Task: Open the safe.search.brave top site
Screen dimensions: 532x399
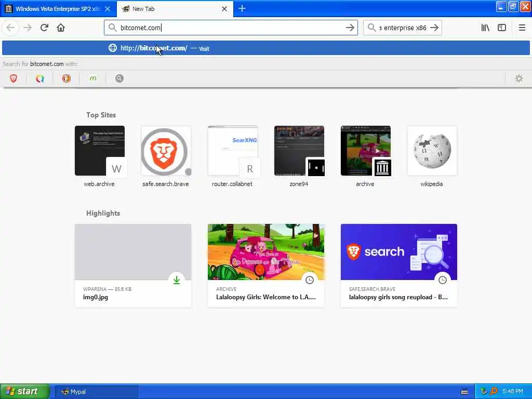Action: point(166,156)
